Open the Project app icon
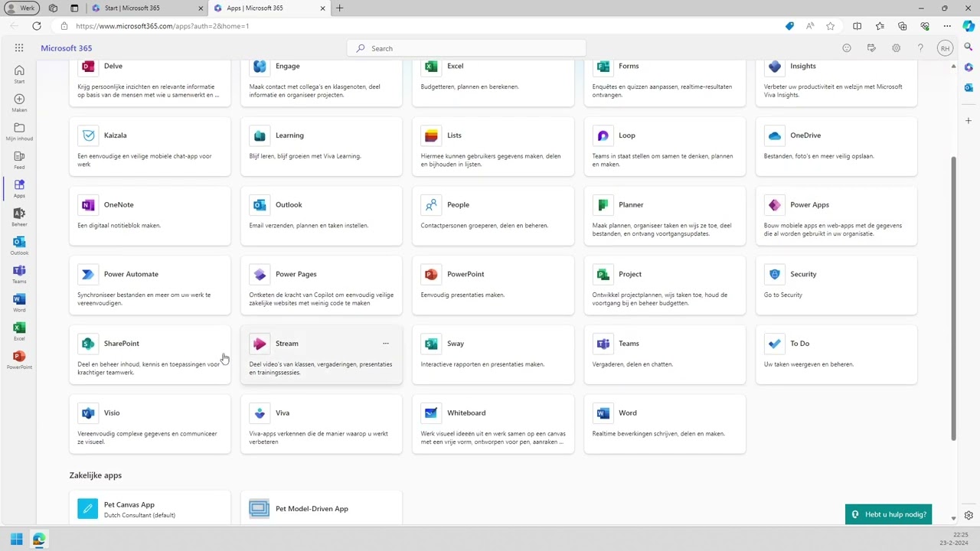This screenshot has height=551, width=980. (603, 274)
